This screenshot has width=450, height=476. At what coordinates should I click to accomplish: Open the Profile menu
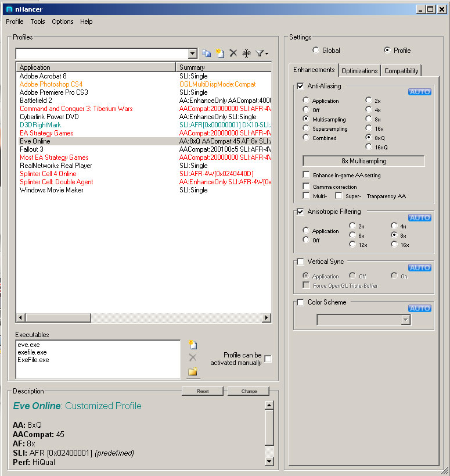15,22
